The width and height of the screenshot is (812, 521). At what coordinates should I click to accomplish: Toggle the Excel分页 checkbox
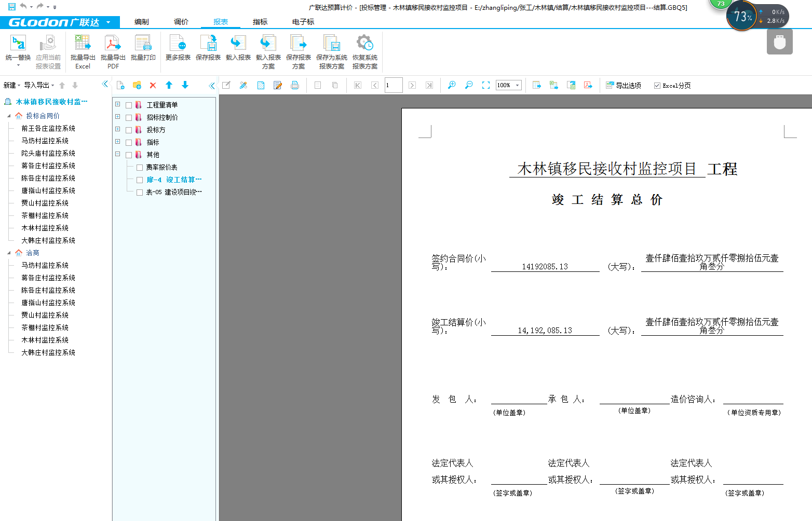click(x=657, y=86)
